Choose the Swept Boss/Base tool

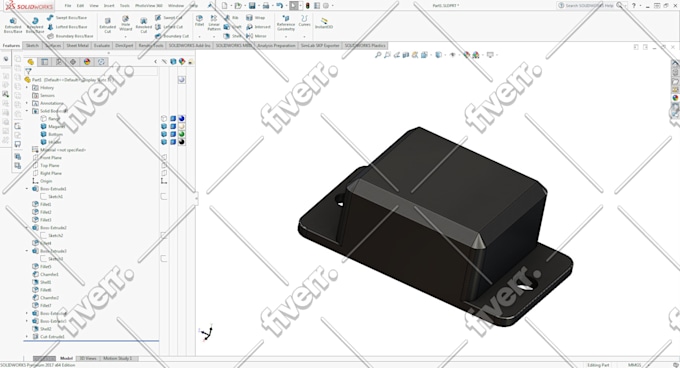coord(67,18)
